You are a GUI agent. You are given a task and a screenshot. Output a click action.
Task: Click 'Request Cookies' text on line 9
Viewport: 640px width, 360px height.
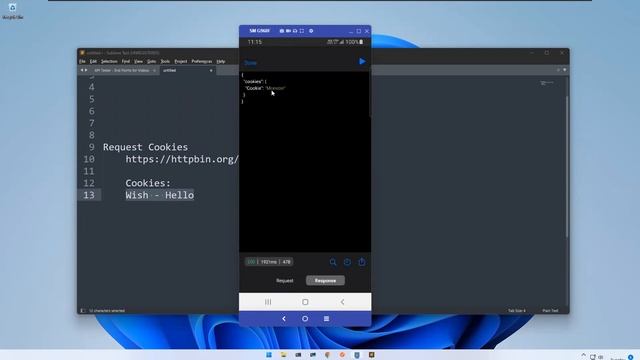(145, 147)
